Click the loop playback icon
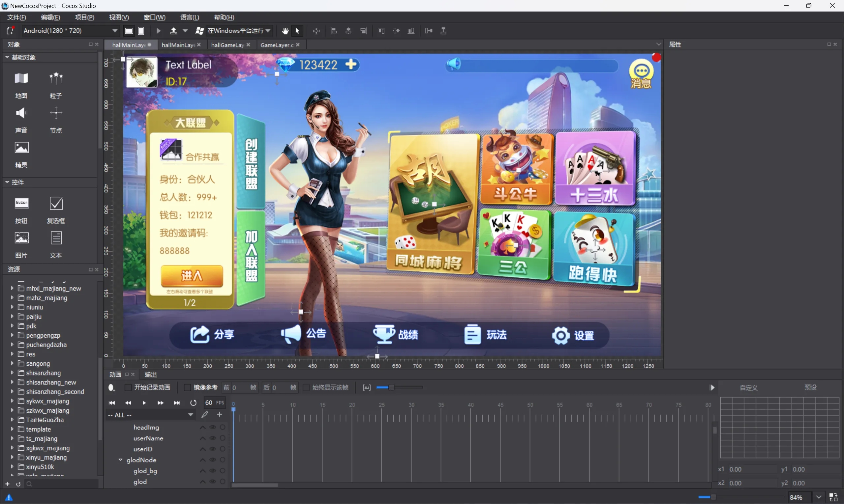Image resolution: width=844 pixels, height=504 pixels. click(x=193, y=403)
